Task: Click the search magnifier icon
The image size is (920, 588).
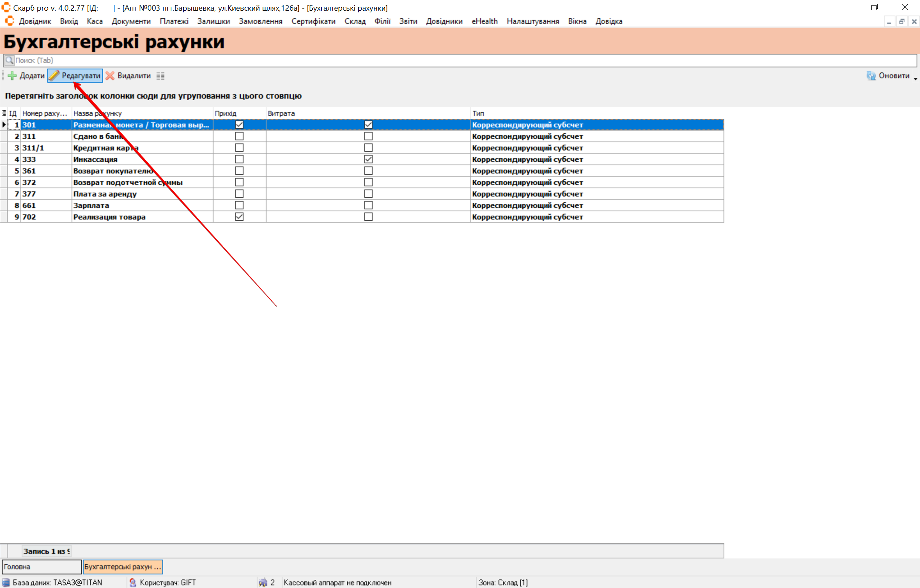Action: 9,61
